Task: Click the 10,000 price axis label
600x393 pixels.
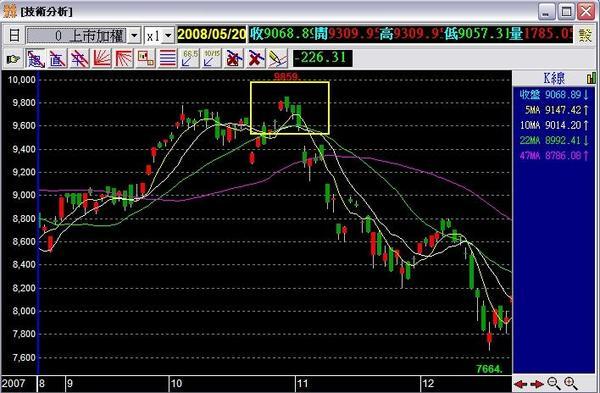Action: point(21,80)
